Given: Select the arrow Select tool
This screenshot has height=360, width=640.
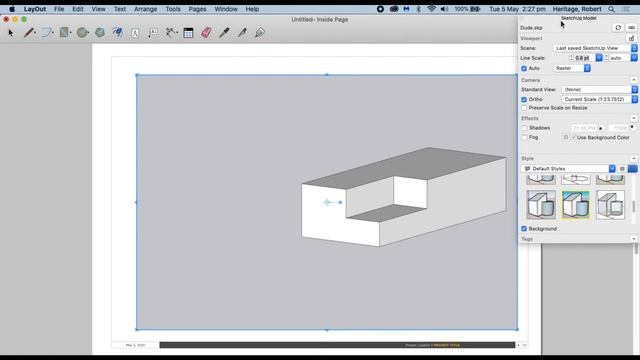Looking at the screenshot, I should point(11,33).
